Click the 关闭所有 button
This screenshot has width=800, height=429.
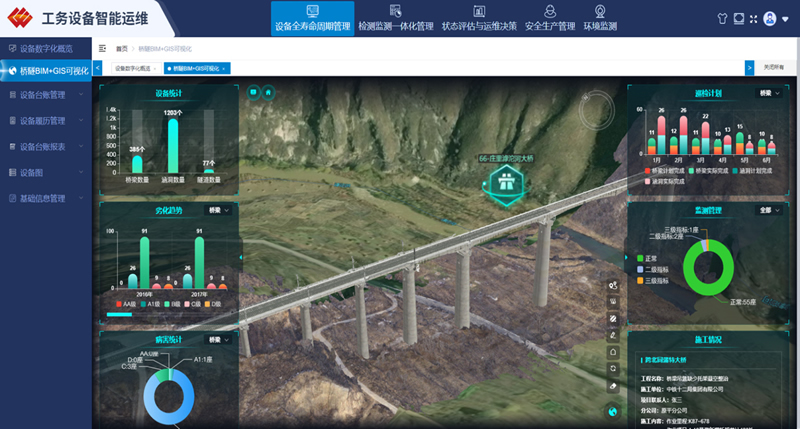(774, 68)
